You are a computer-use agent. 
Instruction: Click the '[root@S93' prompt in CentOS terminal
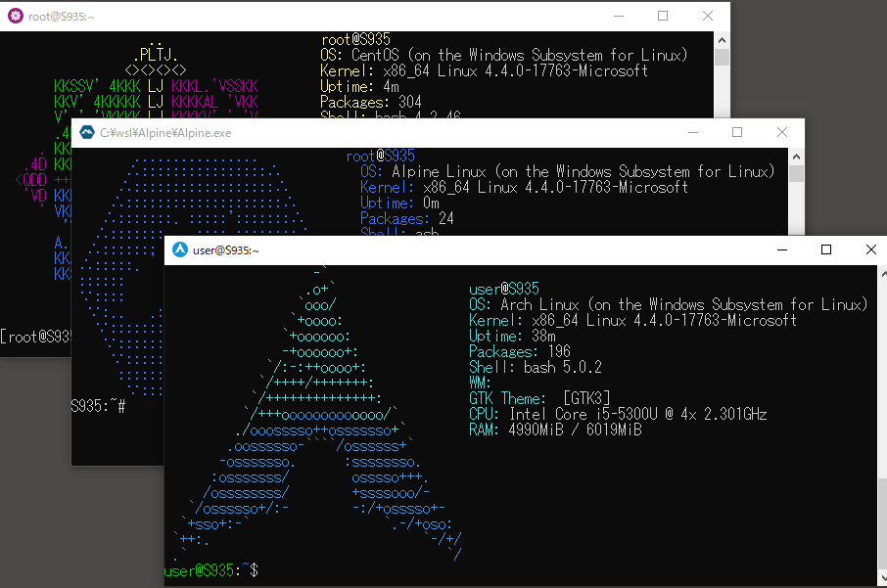pos(35,337)
